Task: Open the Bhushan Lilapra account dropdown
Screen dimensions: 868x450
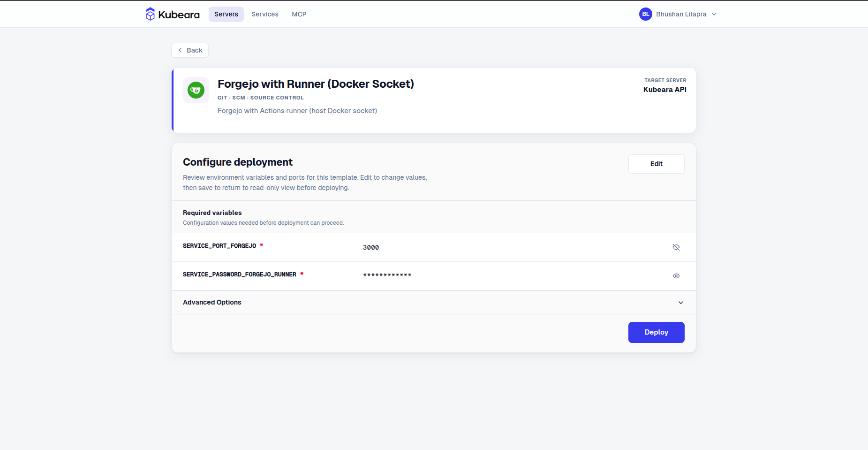Action: (x=678, y=14)
